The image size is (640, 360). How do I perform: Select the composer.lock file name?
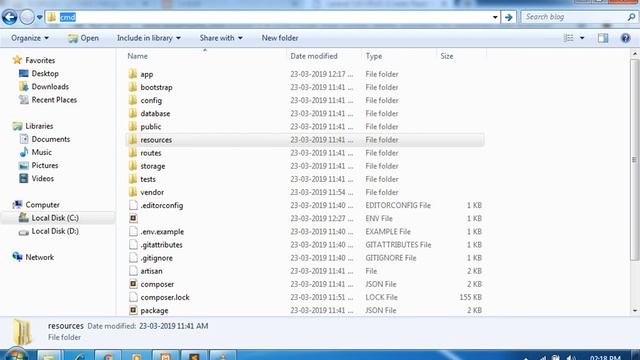[x=165, y=297]
